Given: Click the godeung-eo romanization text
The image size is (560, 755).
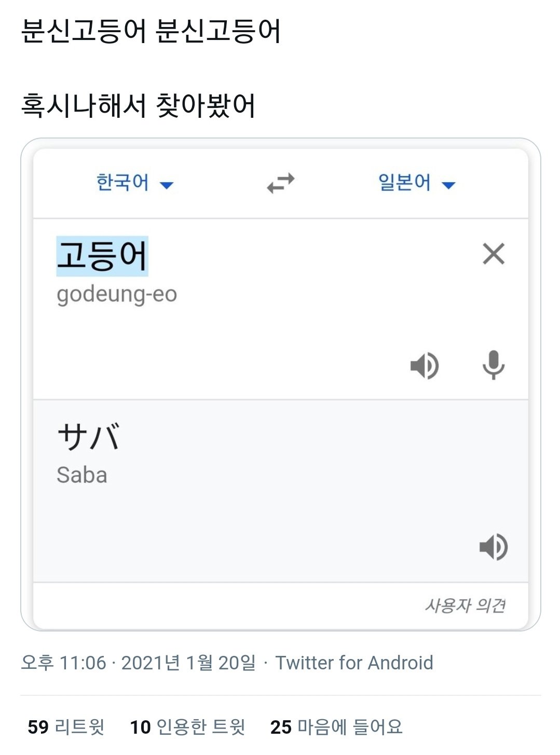Looking at the screenshot, I should click(x=117, y=294).
